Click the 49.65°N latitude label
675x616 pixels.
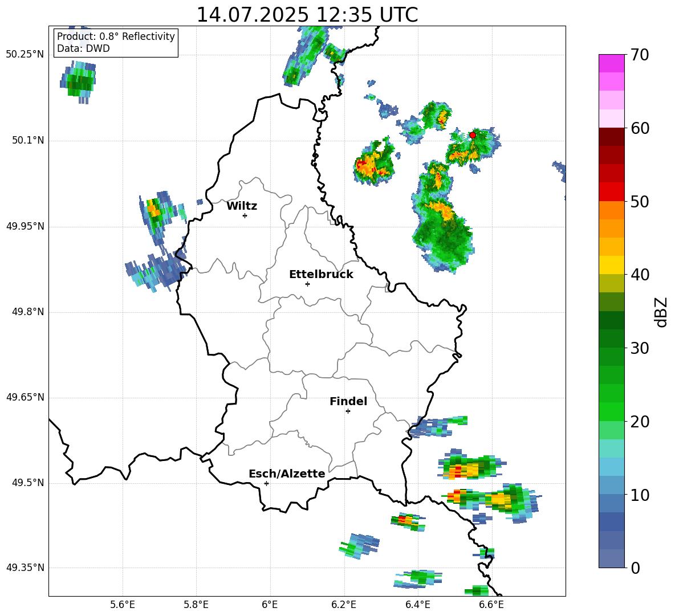25,397
